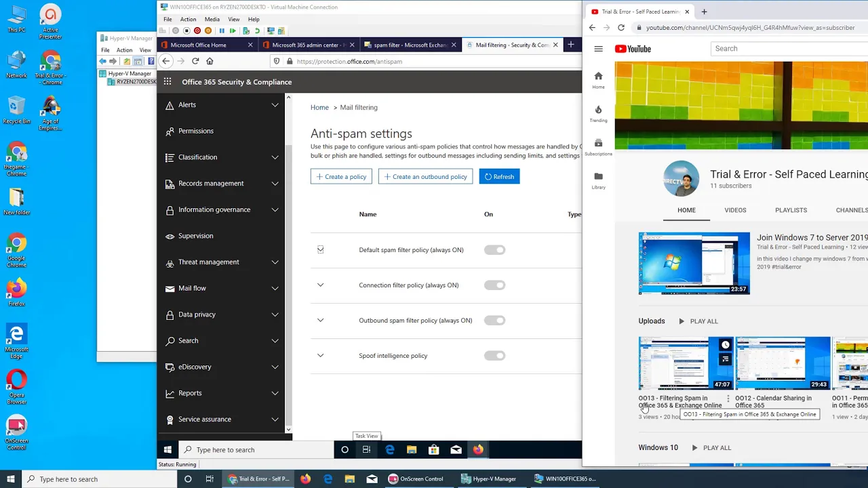Expand the Alerts section chevron
Screen dimensions: 868x488
[x=275, y=105]
